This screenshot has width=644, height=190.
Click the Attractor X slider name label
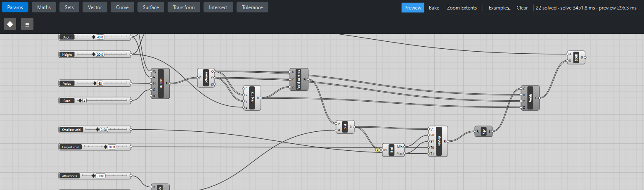[70, 176]
